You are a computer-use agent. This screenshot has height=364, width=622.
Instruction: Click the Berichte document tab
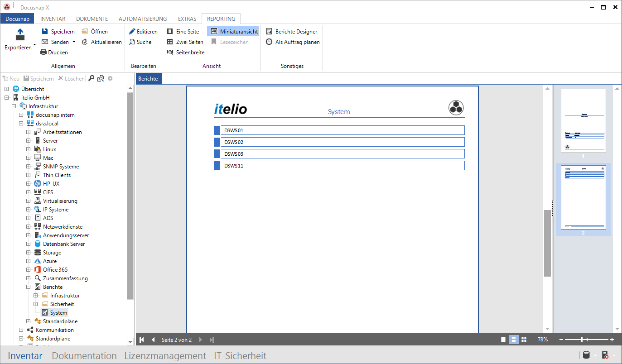148,79
